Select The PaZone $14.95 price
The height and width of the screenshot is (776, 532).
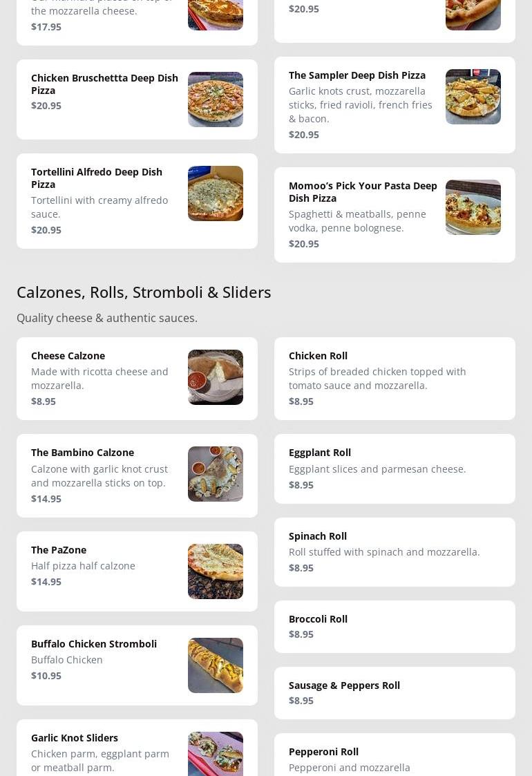click(46, 582)
